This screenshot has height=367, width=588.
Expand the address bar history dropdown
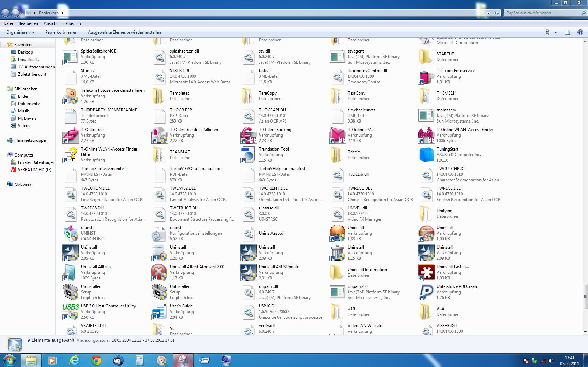point(489,13)
